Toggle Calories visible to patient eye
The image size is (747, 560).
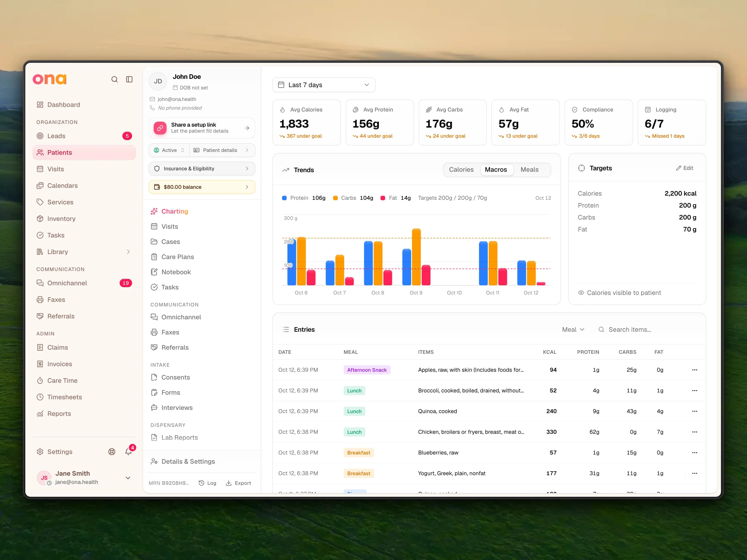click(x=581, y=293)
